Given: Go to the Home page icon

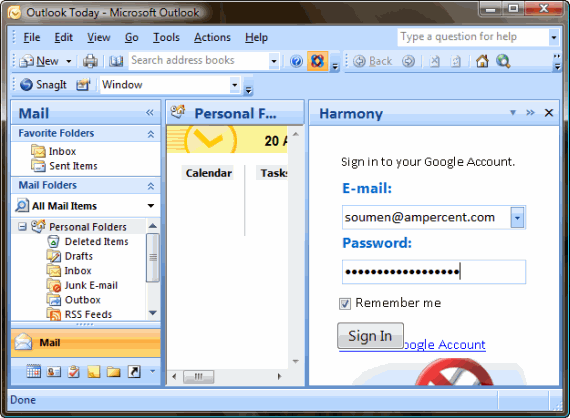Looking at the screenshot, I should [482, 61].
